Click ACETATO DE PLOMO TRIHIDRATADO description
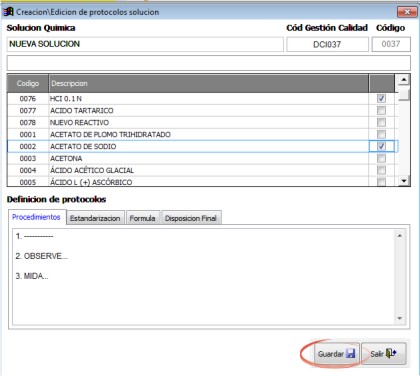This screenshot has height=376, width=420. click(110, 135)
